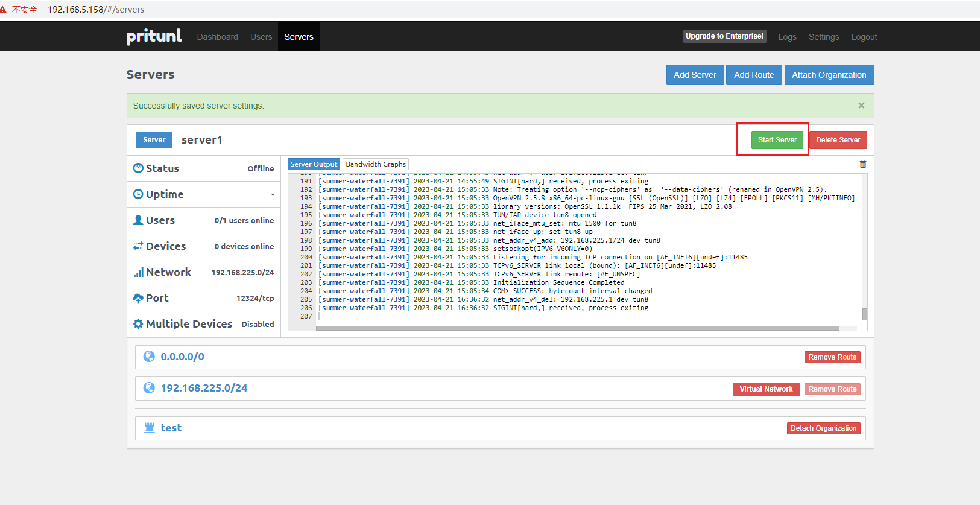Open server1 settings by its name
980x505 pixels.
click(x=202, y=140)
